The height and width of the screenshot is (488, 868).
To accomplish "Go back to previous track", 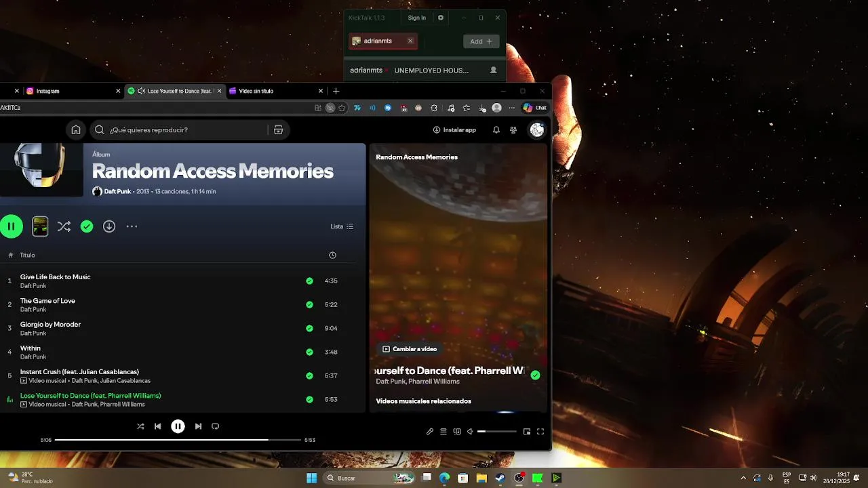I will coord(157,426).
